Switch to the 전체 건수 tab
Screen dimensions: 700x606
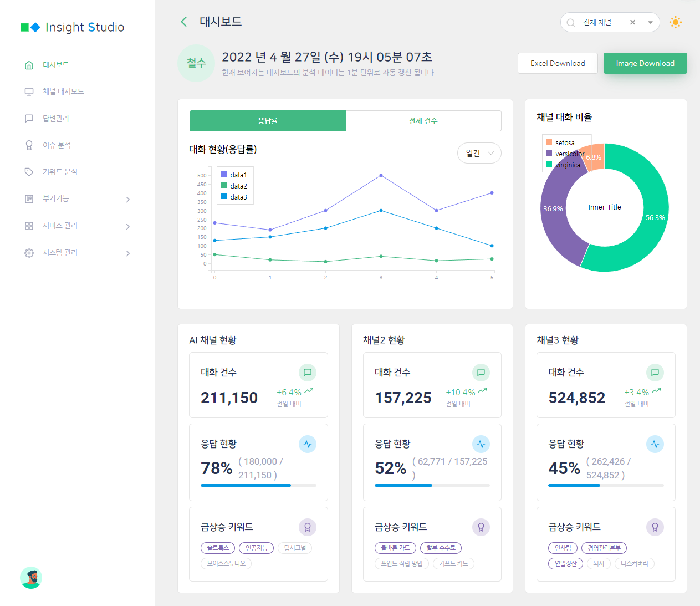click(x=423, y=121)
